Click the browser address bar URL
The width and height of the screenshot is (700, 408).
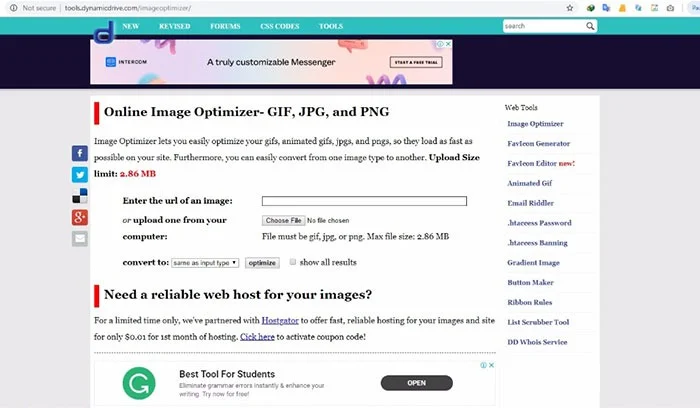(128, 8)
